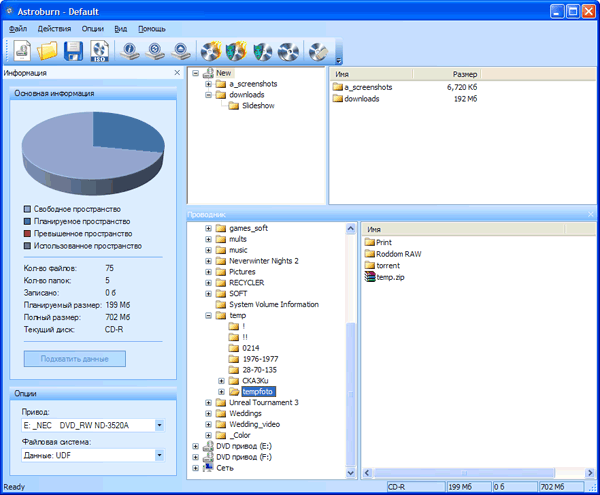Open the Опции menu

coord(93,29)
